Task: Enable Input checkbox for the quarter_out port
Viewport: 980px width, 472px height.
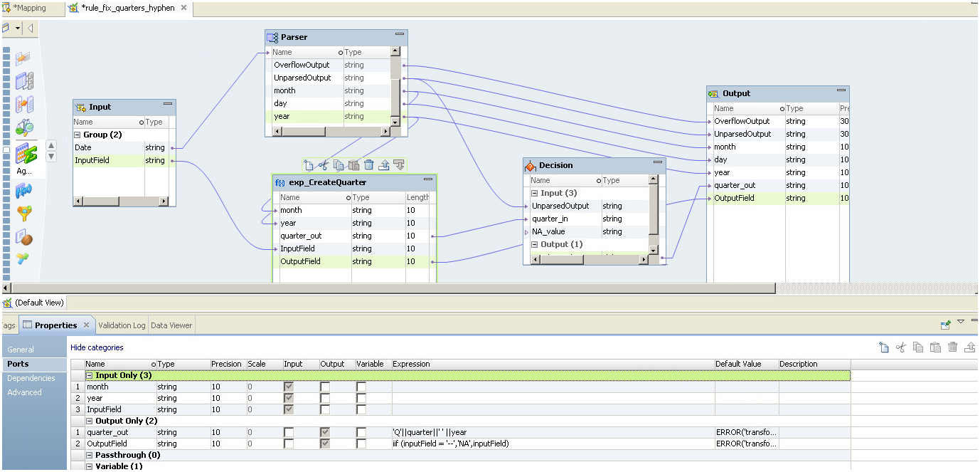Action: tap(289, 432)
